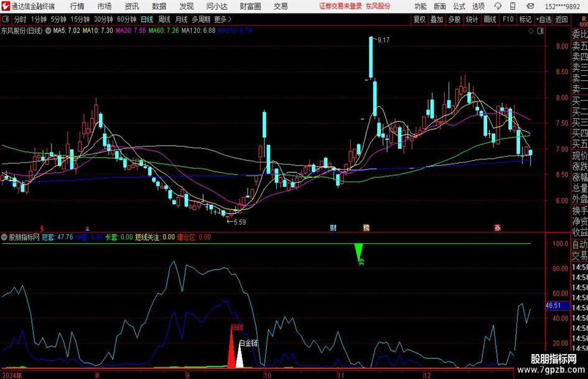Click the 财 marker on the chart
Viewport: 588px width, 379px height.
click(x=333, y=227)
